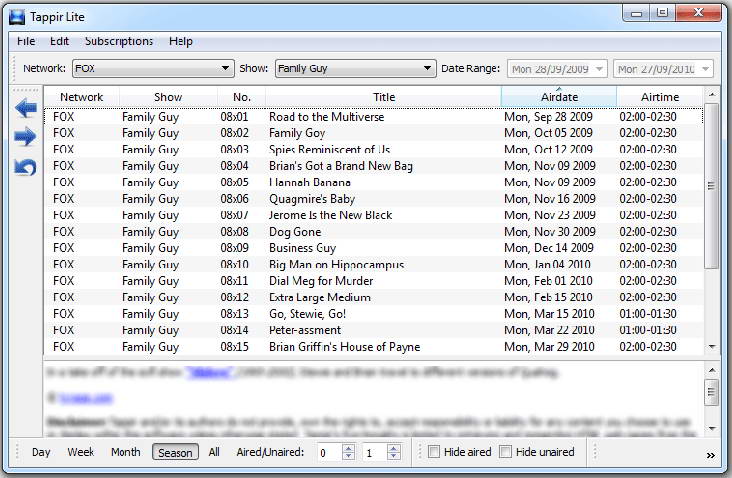
Task: Select the episode "Peter-assment"
Action: (x=373, y=330)
